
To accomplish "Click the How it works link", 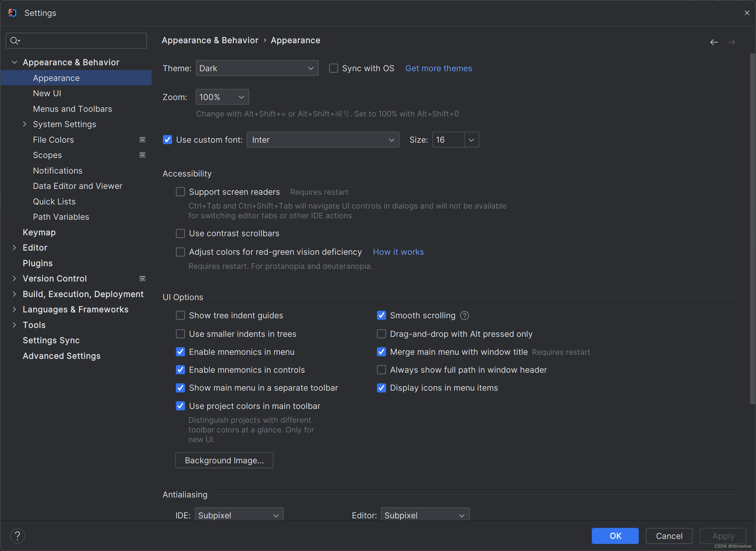I will point(398,252).
